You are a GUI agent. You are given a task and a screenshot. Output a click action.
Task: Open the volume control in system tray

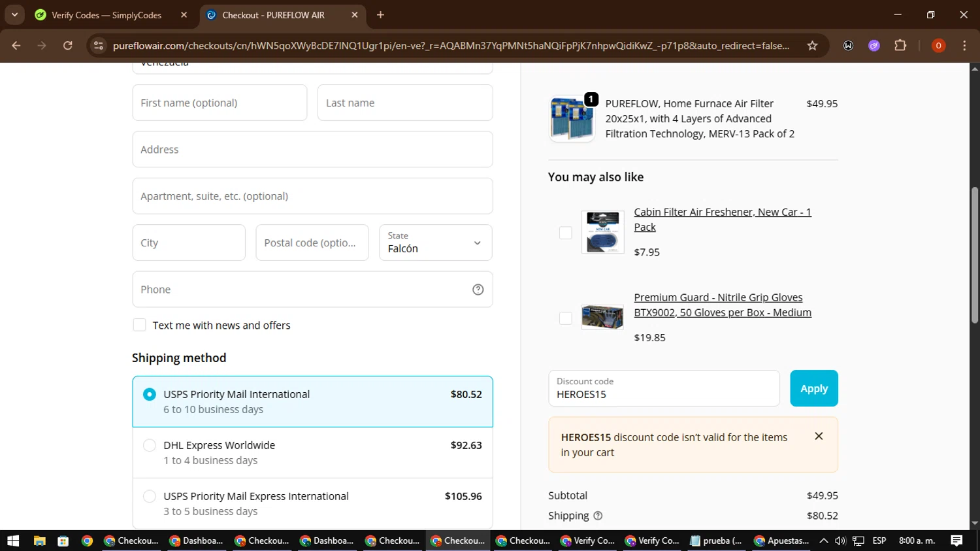840,541
